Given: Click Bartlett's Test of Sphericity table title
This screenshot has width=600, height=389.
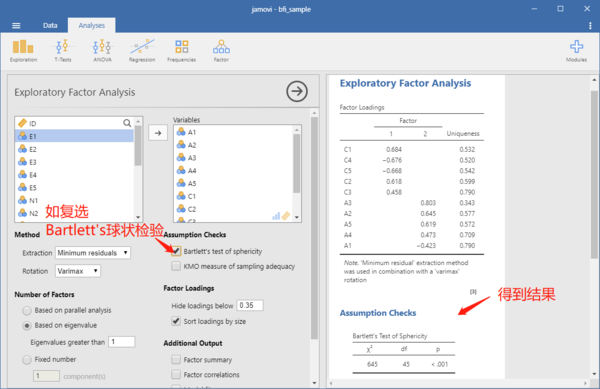Looking at the screenshot, I should coord(390,336).
